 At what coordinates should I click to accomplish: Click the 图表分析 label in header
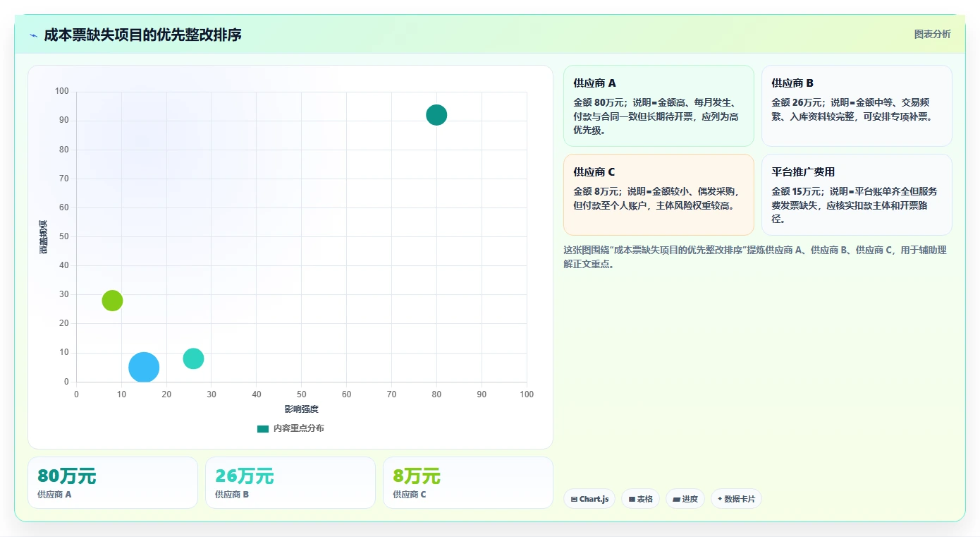(x=932, y=34)
